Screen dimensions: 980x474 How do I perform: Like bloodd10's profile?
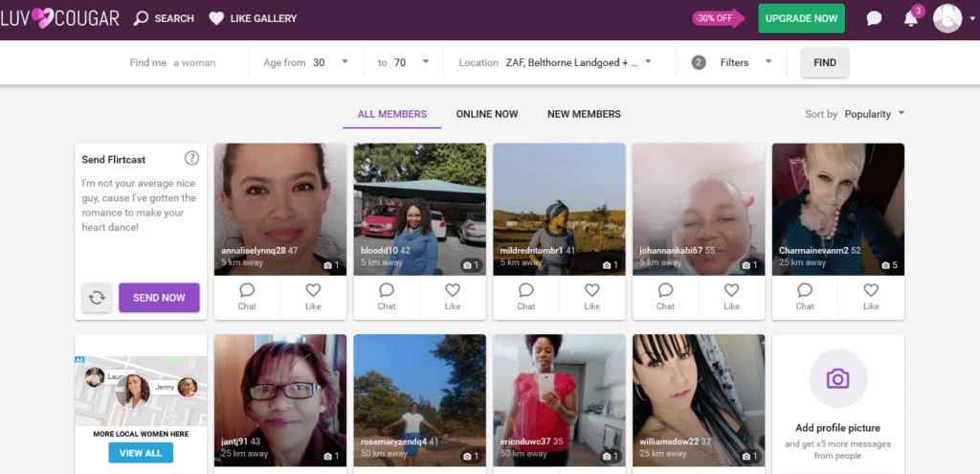point(453,297)
